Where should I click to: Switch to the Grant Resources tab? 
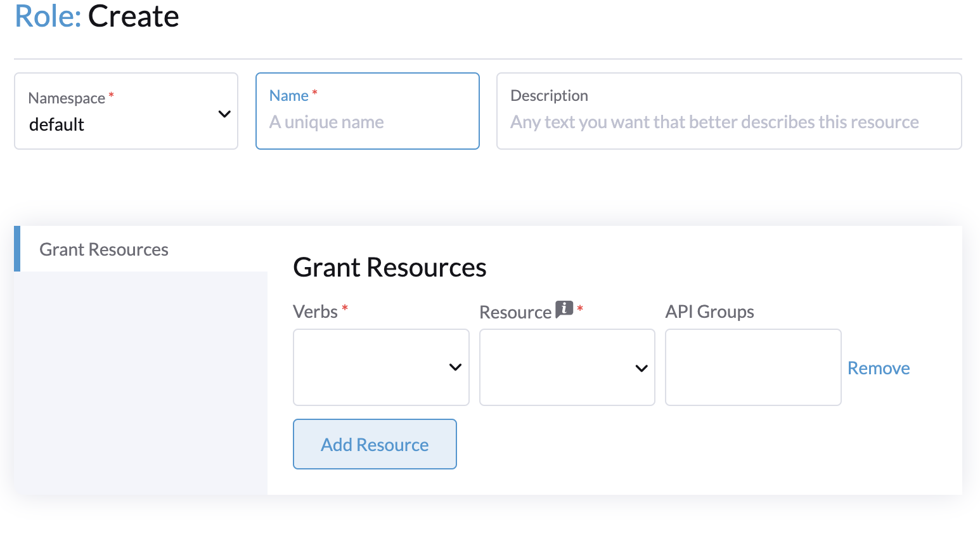tap(104, 249)
